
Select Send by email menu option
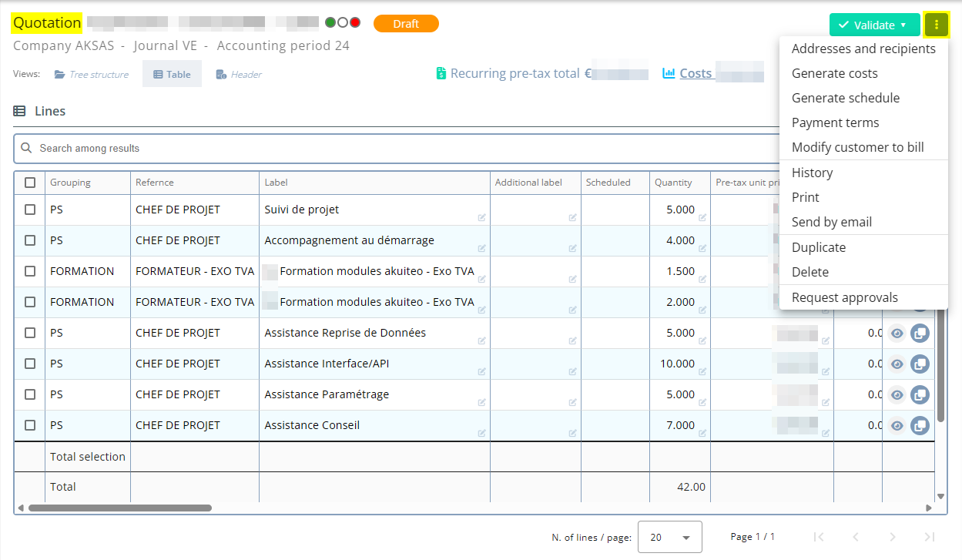[831, 222]
